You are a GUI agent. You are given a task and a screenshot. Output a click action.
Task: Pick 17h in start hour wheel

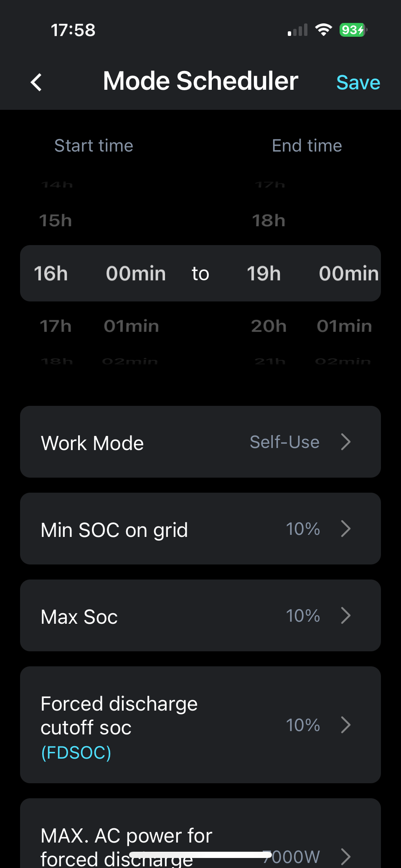56,326
